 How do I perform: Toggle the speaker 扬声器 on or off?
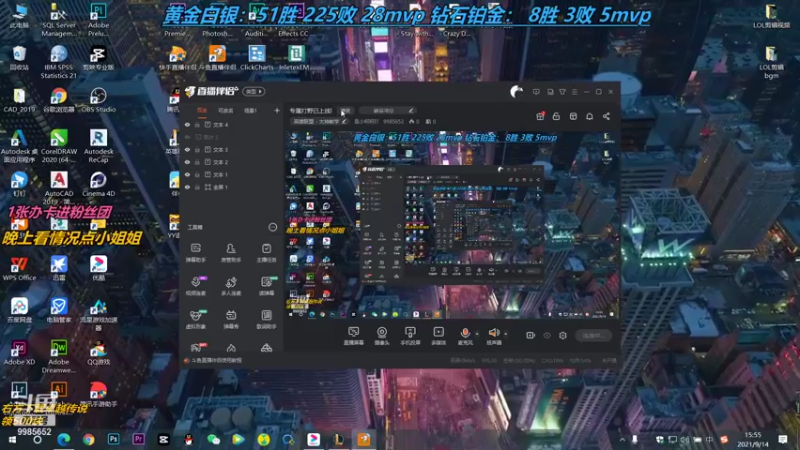493,336
